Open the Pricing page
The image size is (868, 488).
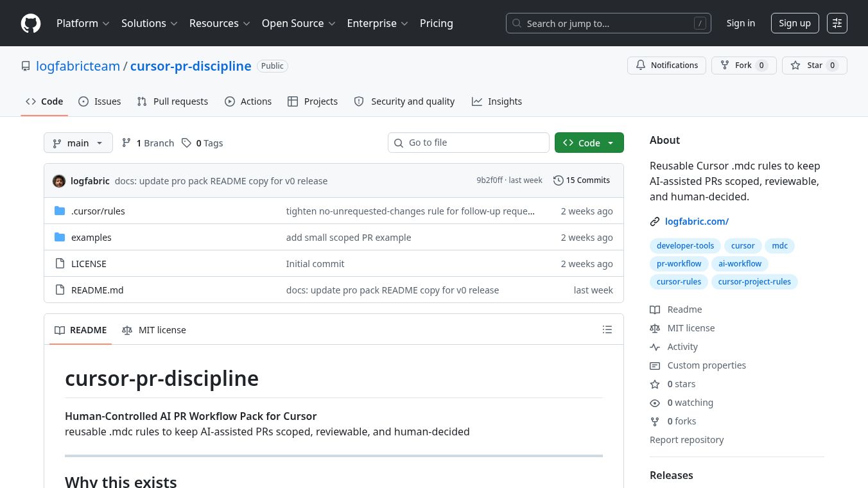437,23
